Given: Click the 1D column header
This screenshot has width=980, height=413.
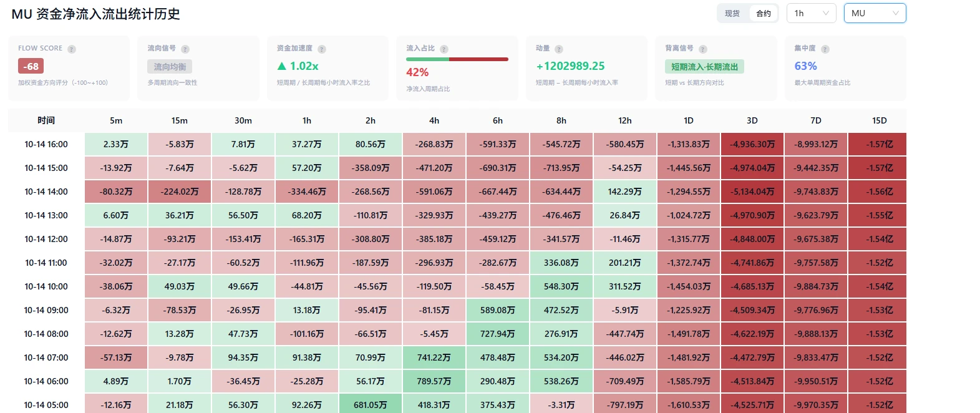Looking at the screenshot, I should (x=689, y=120).
